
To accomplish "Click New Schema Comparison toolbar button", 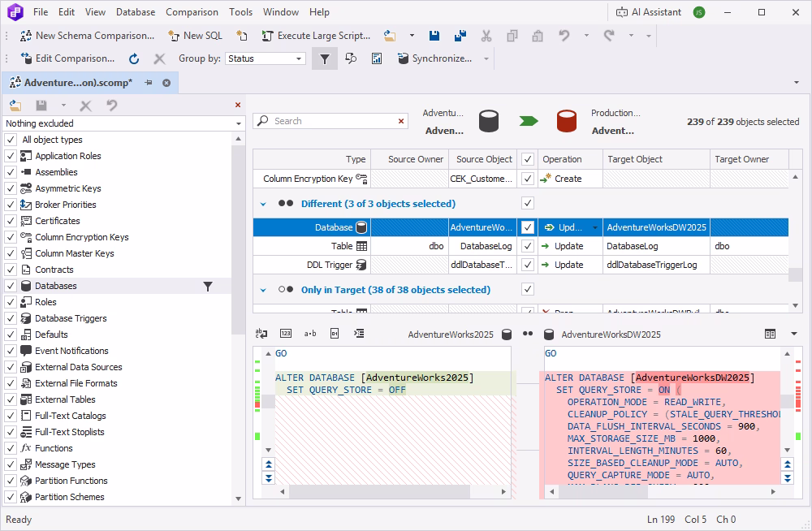I will (x=87, y=36).
